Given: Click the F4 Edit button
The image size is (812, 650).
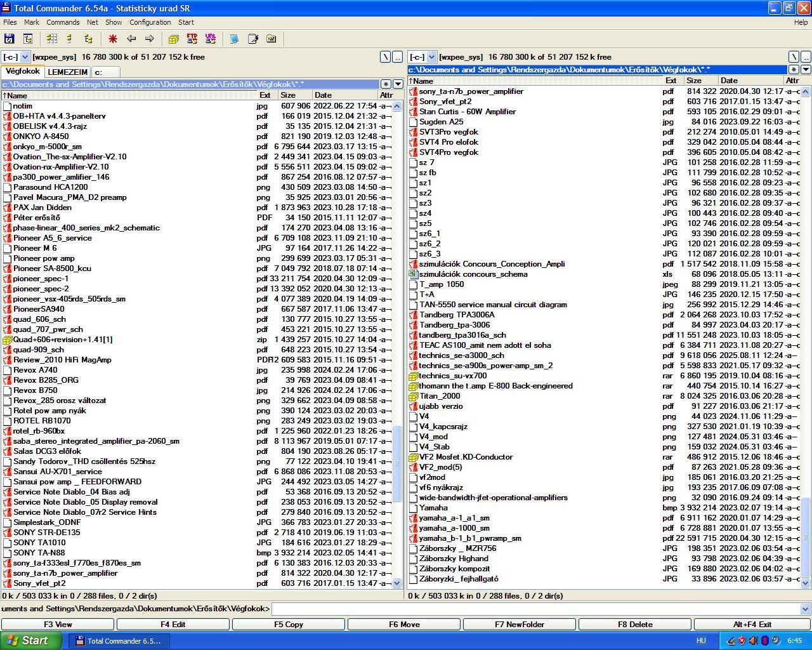Looking at the screenshot, I should (173, 625).
